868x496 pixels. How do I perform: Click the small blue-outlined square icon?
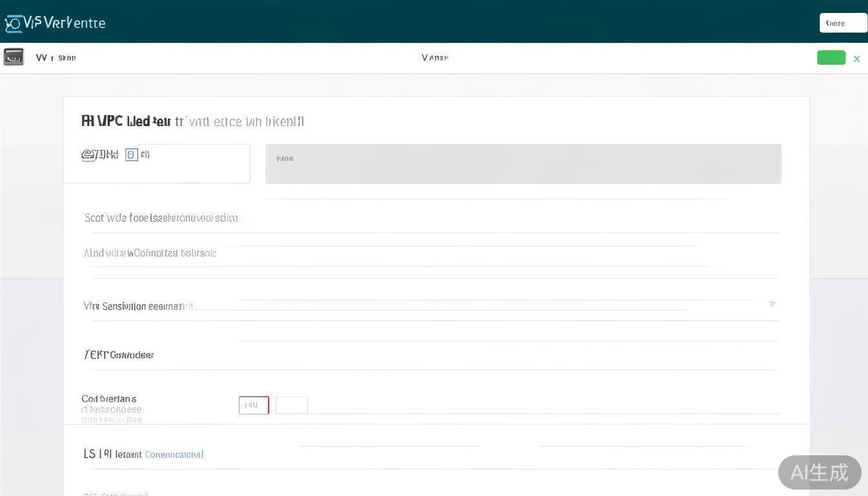point(131,154)
